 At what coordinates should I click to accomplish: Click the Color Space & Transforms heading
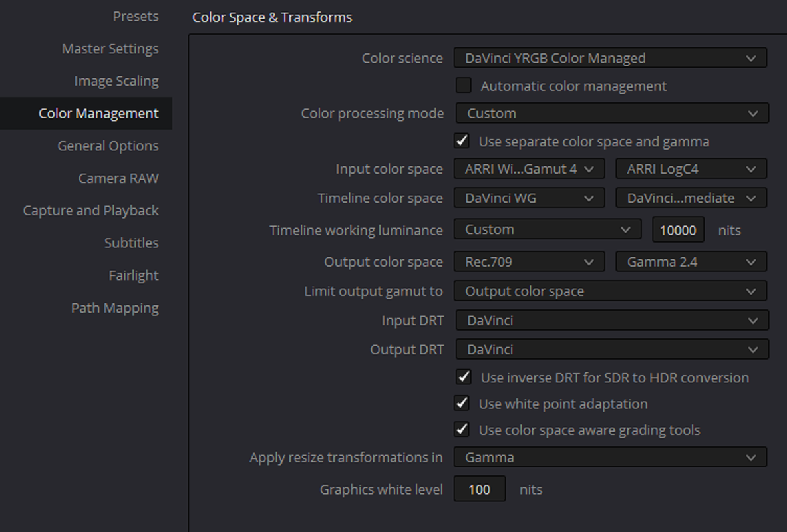pyautogui.click(x=272, y=17)
